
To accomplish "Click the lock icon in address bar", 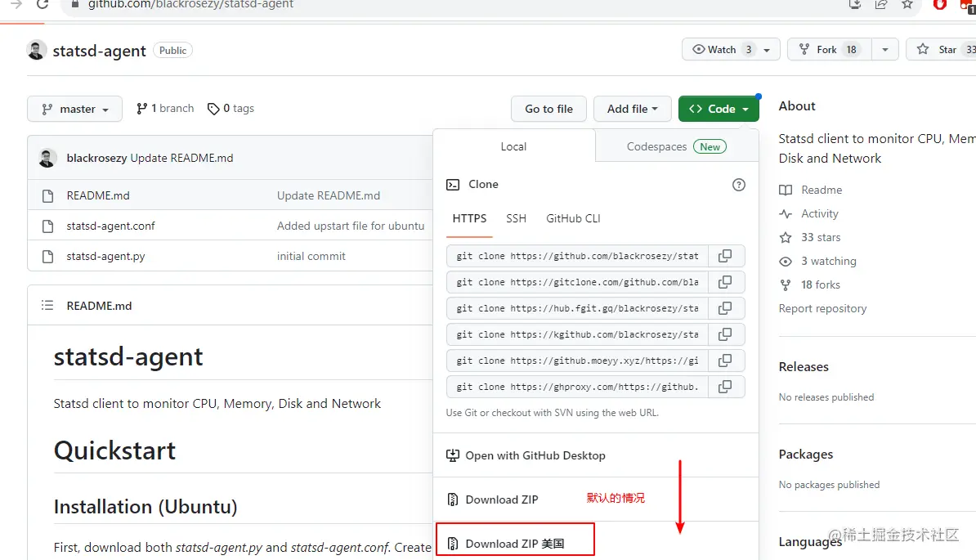I will [75, 4].
